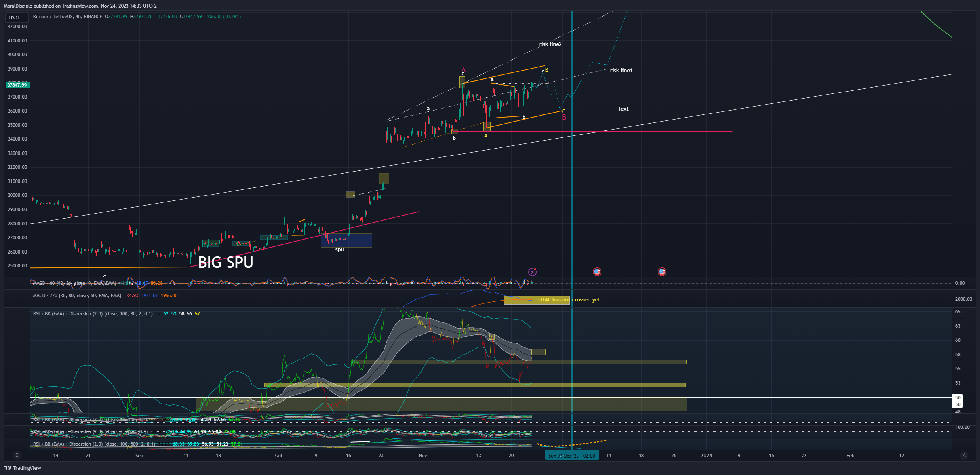This screenshot has width=980, height=475.
Task: Click the 25000.00 price axis label
Action: [x=17, y=266]
